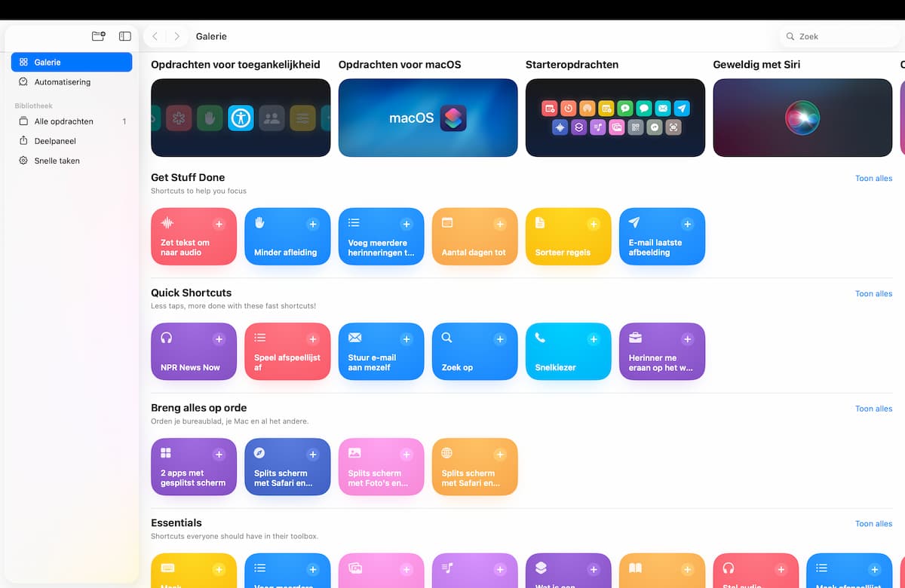Open the Starteropdrachten banner
The image size is (905, 588).
pyautogui.click(x=615, y=118)
